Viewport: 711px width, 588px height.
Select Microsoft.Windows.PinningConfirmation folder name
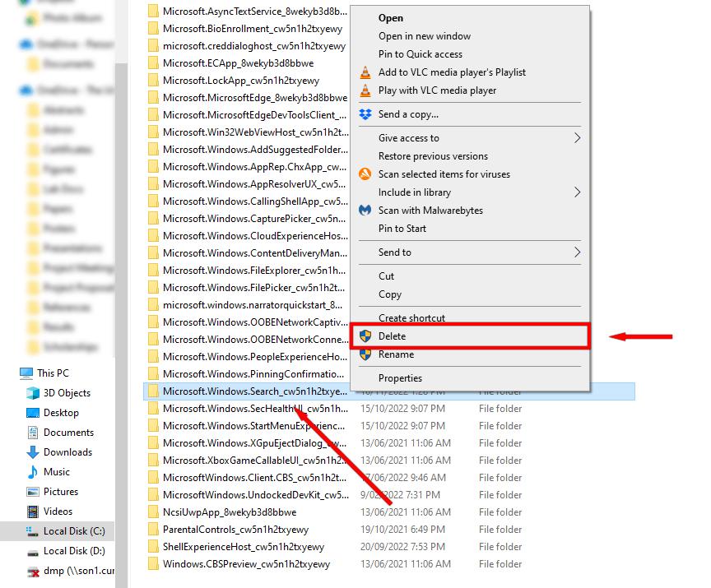tap(253, 374)
